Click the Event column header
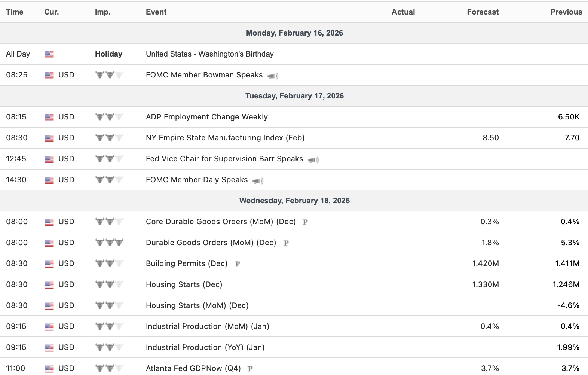Viewport: 588px width, 375px height. pyautogui.click(x=156, y=12)
